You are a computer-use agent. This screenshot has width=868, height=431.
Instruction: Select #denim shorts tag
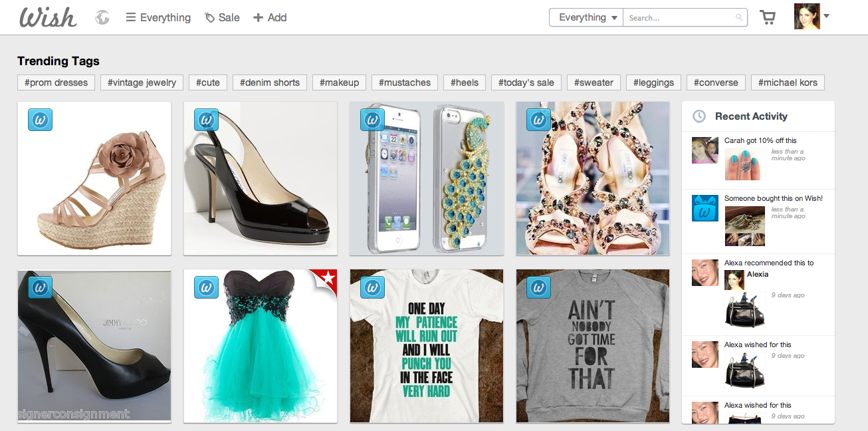coord(270,82)
